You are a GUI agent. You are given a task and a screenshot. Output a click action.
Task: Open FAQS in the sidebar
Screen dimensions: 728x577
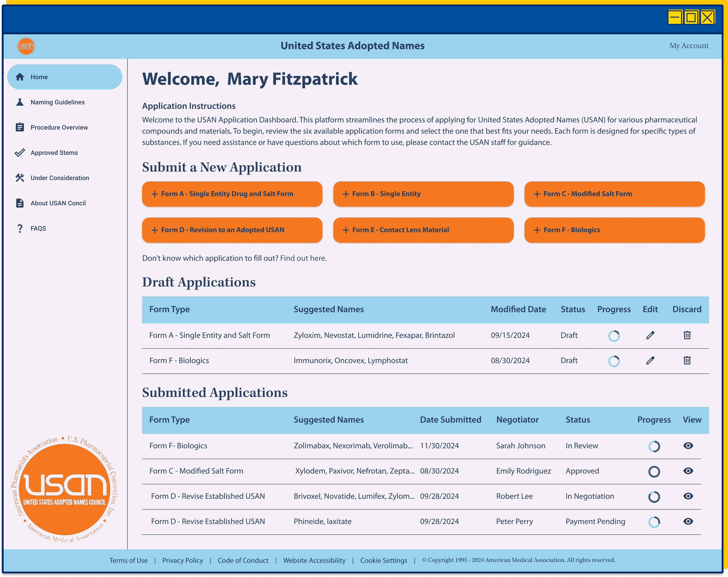[x=65, y=229]
